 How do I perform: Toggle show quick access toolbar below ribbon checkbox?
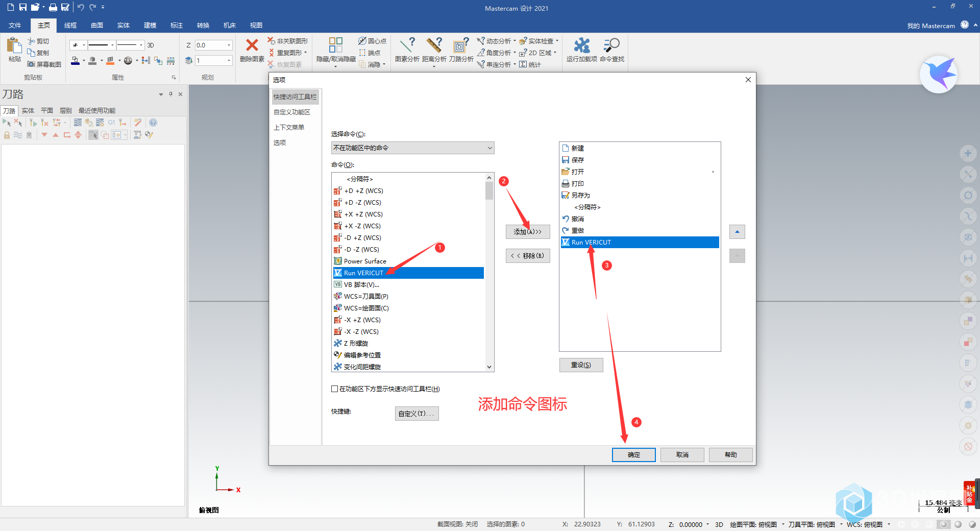coord(334,389)
